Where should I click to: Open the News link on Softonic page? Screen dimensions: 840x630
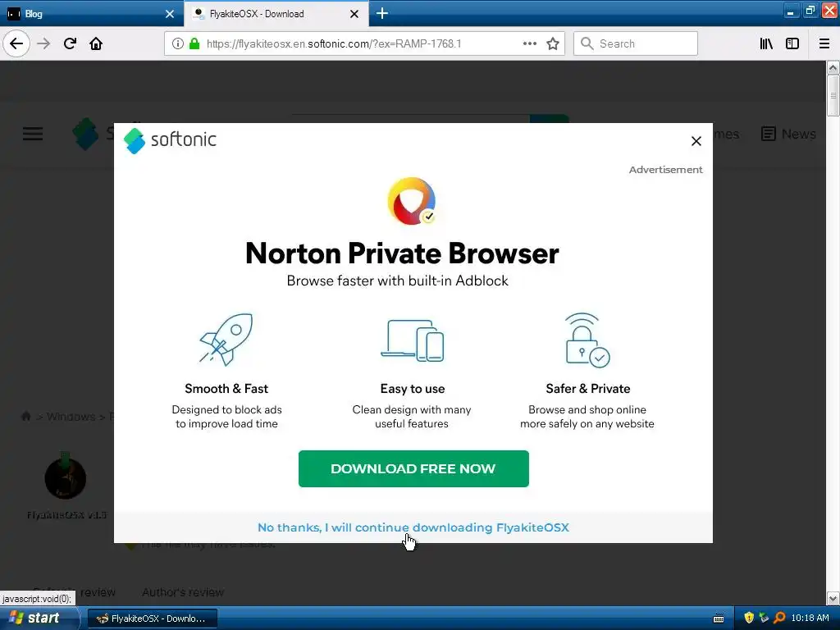point(788,134)
